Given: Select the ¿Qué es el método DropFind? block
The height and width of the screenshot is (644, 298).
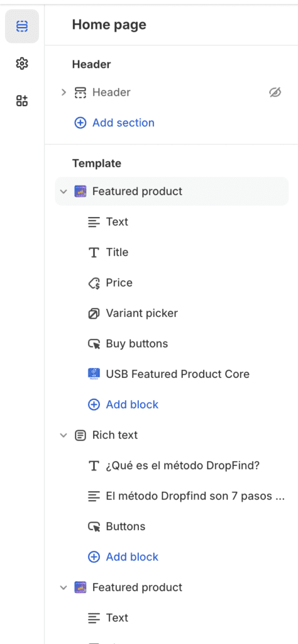Looking at the screenshot, I should pyautogui.click(x=172, y=466).
